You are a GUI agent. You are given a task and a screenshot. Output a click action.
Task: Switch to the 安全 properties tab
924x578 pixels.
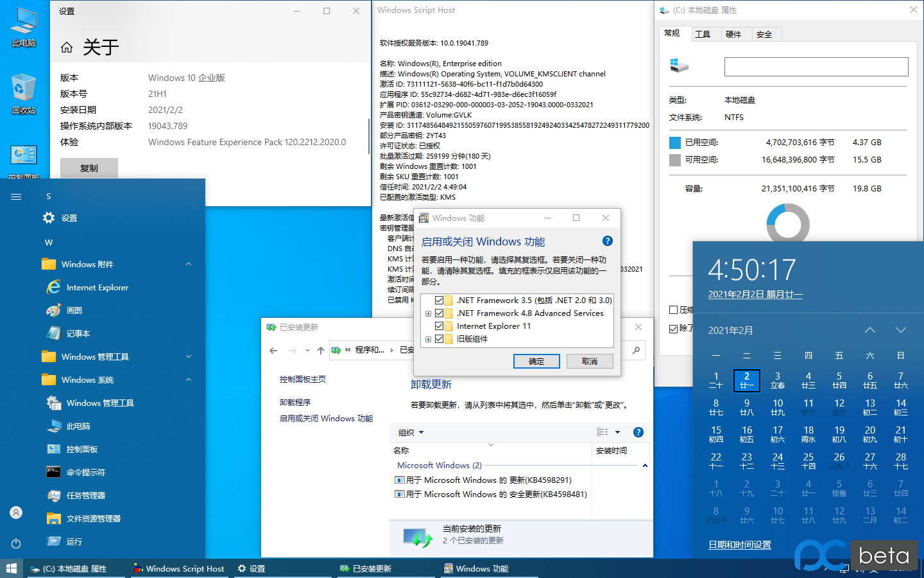coord(764,35)
